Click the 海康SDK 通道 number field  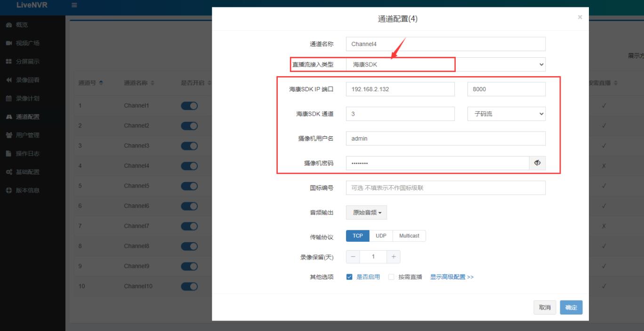(x=400, y=114)
